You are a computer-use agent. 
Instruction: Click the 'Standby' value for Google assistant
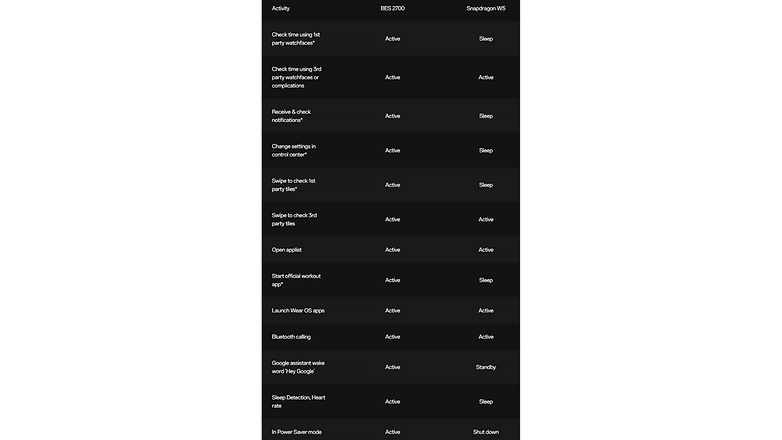point(486,367)
